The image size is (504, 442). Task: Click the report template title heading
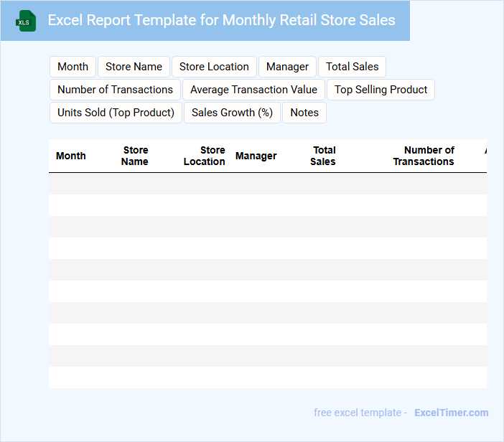(x=221, y=20)
